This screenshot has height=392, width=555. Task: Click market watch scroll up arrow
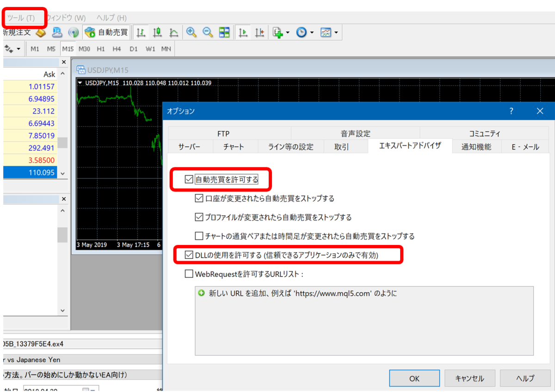63,73
